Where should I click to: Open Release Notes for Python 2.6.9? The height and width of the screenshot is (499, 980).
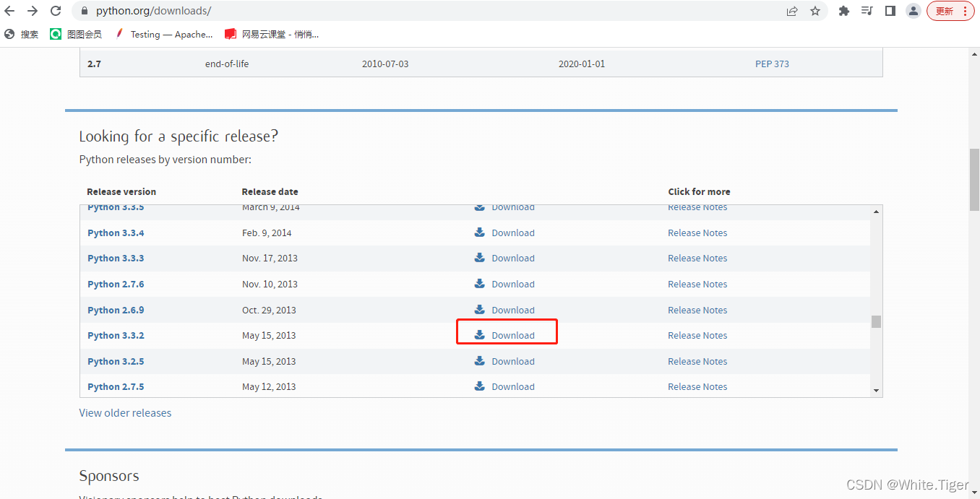pyautogui.click(x=697, y=310)
